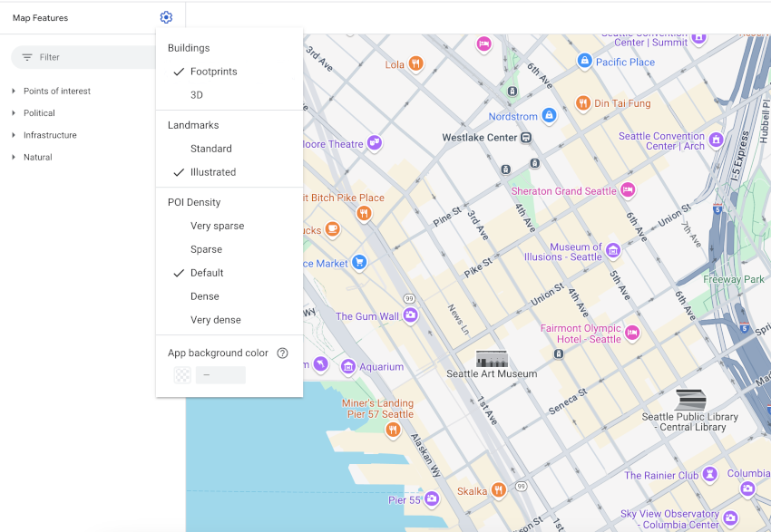Set POI density to Dense

[229, 296]
